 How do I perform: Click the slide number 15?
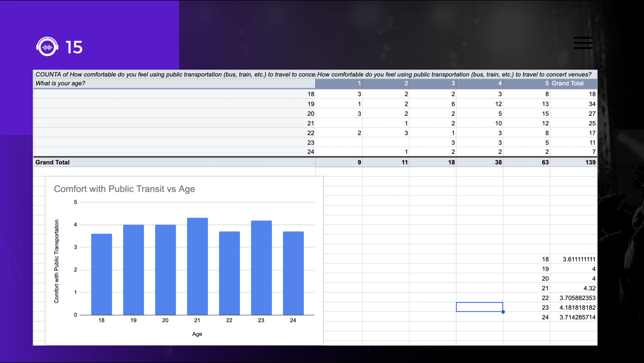74,47
